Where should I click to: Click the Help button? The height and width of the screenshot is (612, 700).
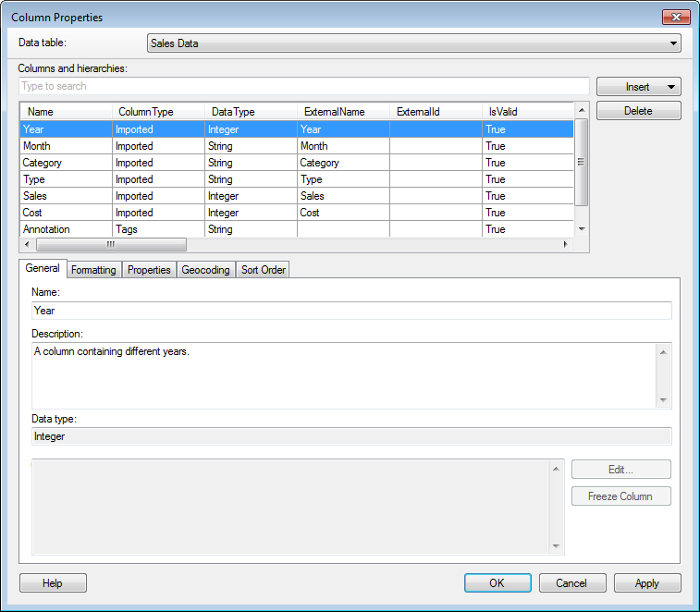pyautogui.click(x=53, y=583)
